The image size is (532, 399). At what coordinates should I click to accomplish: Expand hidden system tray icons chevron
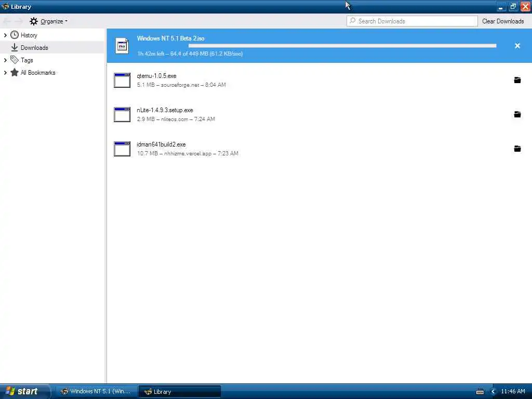493,391
